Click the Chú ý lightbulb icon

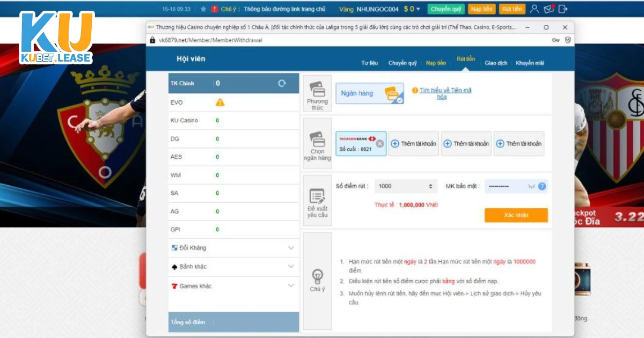click(x=317, y=277)
